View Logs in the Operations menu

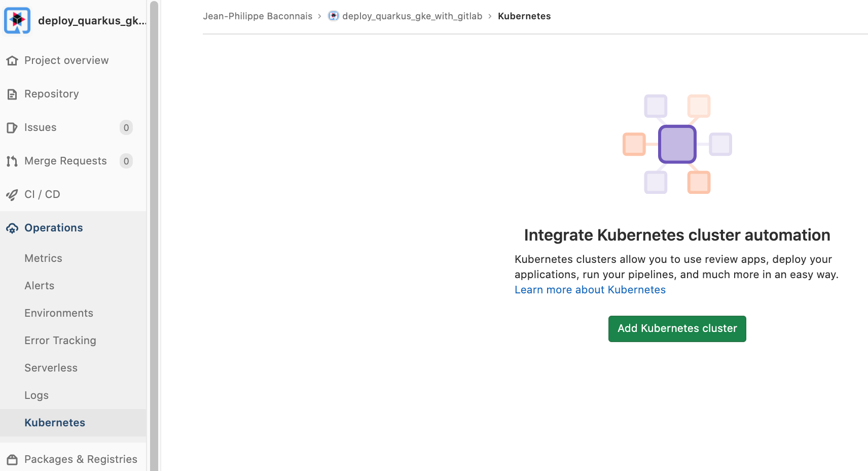[37, 395]
